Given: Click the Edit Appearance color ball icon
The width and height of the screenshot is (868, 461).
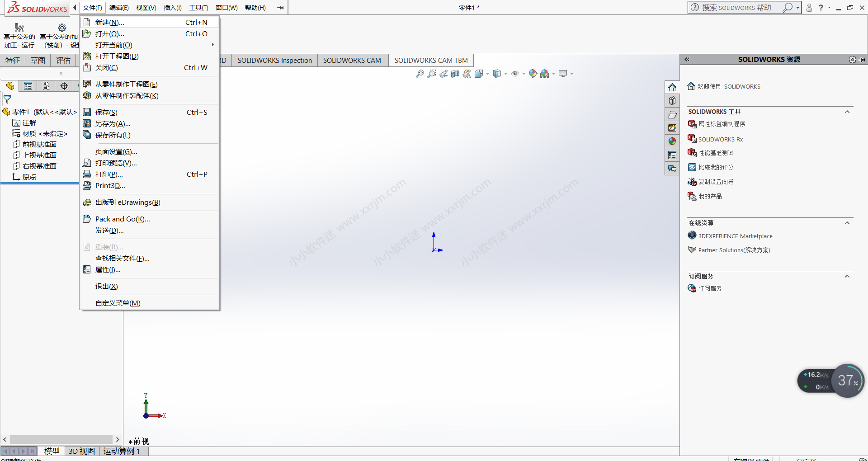Looking at the screenshot, I should pos(533,74).
